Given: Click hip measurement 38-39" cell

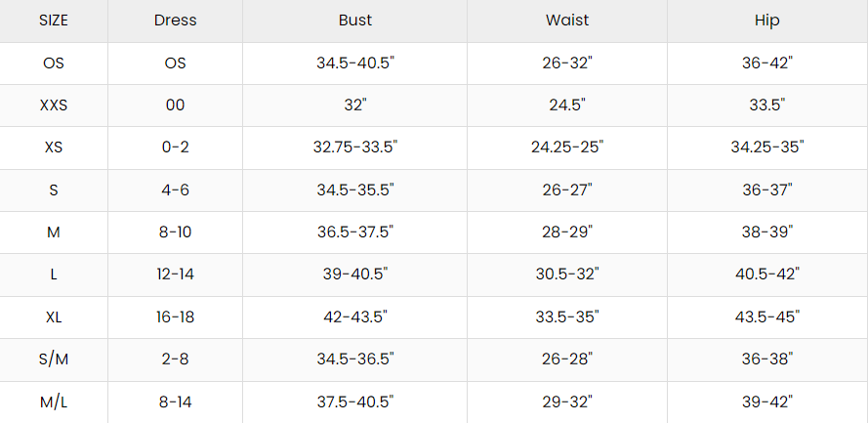Looking at the screenshot, I should (767, 233).
